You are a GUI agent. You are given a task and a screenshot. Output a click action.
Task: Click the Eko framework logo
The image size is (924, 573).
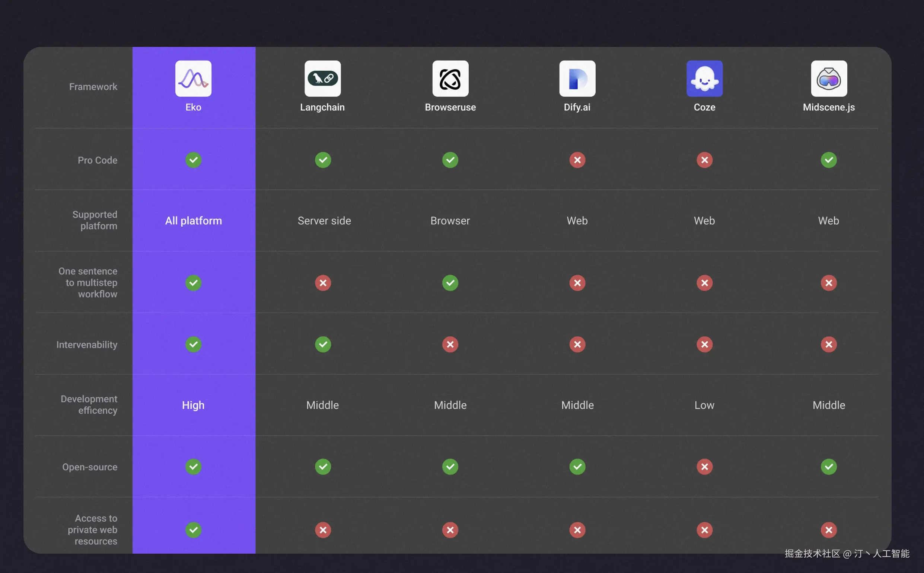click(193, 79)
